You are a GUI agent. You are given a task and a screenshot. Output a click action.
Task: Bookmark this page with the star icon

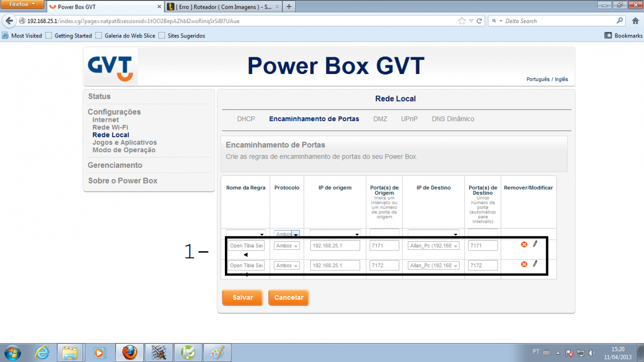pyautogui.click(x=462, y=21)
